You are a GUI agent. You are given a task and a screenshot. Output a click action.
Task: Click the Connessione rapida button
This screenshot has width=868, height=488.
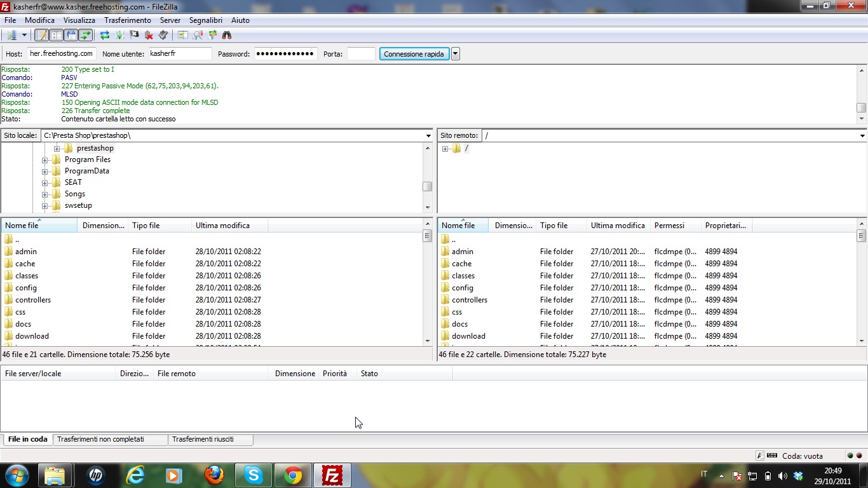click(414, 54)
